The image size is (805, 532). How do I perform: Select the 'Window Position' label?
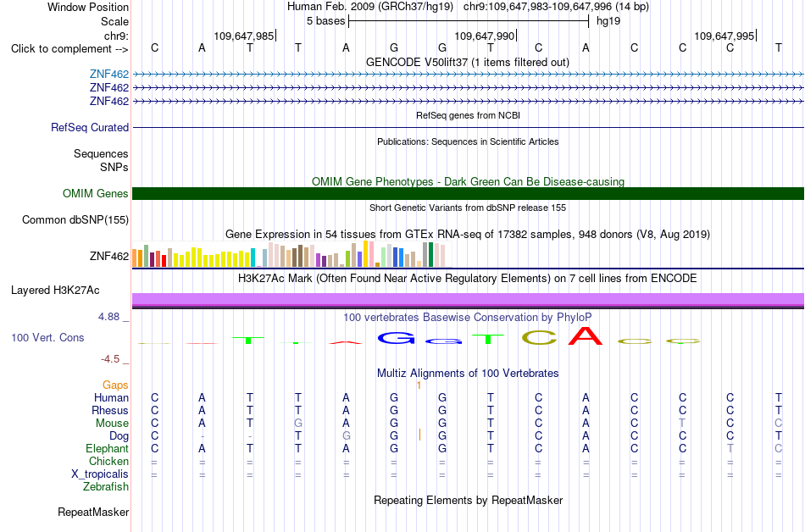coord(88,7)
